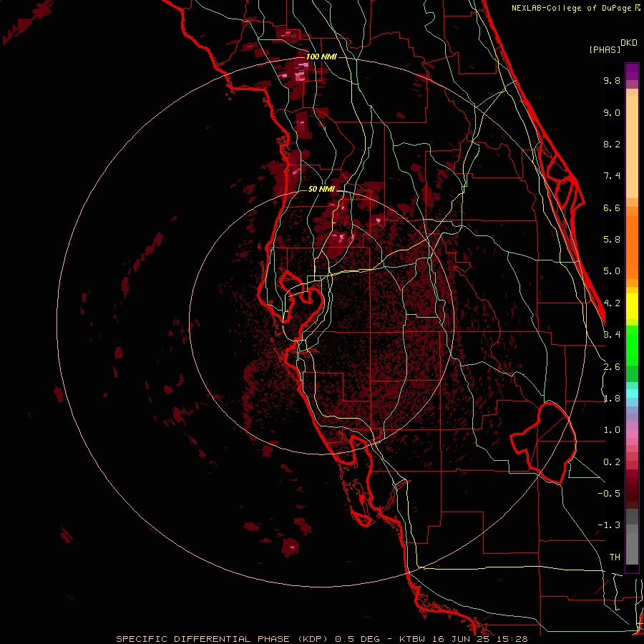The image size is (644, 644).
Task: Select the 5.0 legend value
Action: click(612, 271)
